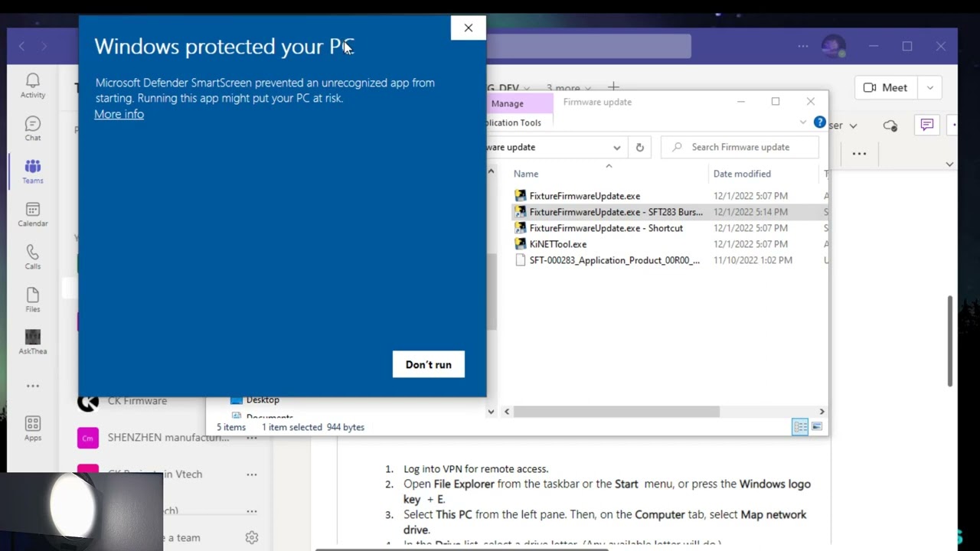Open File Explorer help icon
This screenshot has height=551, width=980.
819,122
